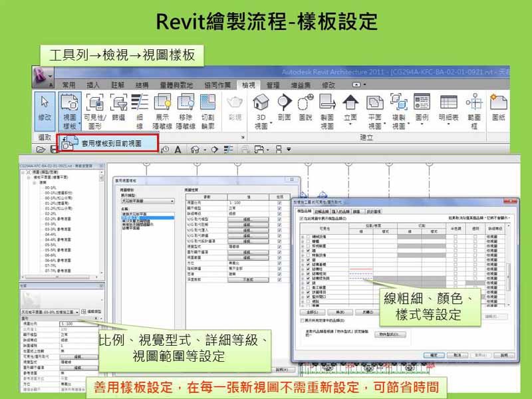Click 編輯 on the first V/G row in template dialog

(248, 219)
